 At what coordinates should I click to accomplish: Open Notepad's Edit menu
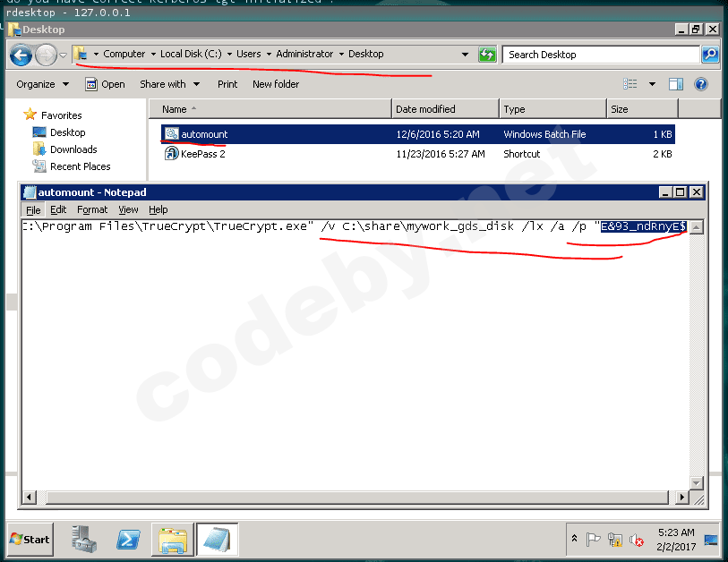click(58, 209)
